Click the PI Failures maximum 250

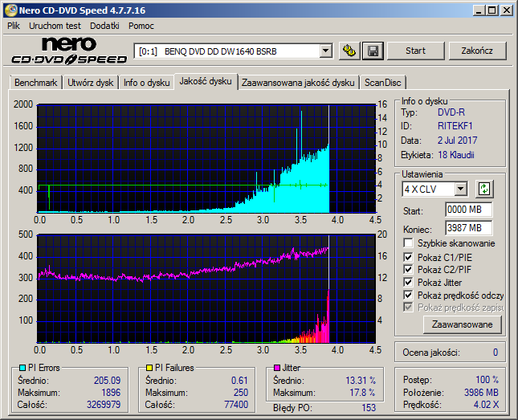(x=241, y=392)
